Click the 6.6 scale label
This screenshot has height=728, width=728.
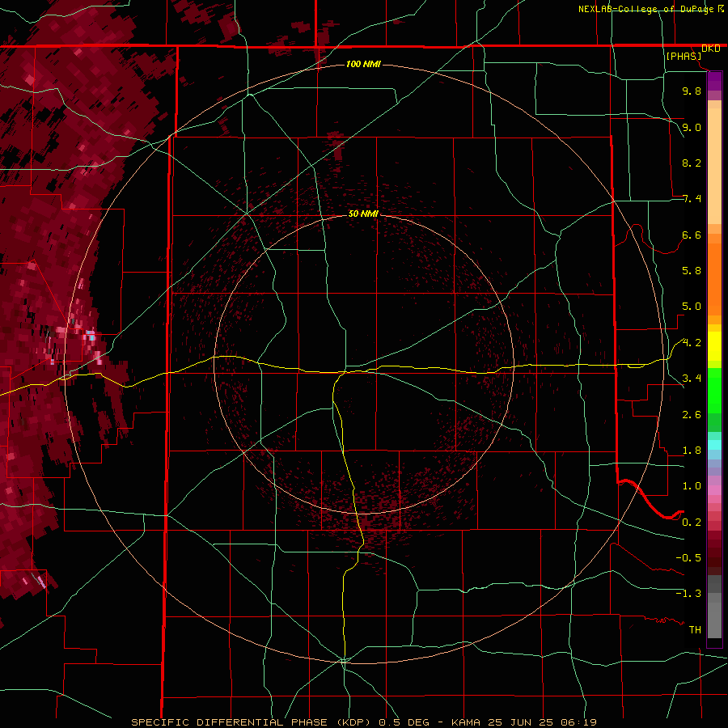pos(692,235)
